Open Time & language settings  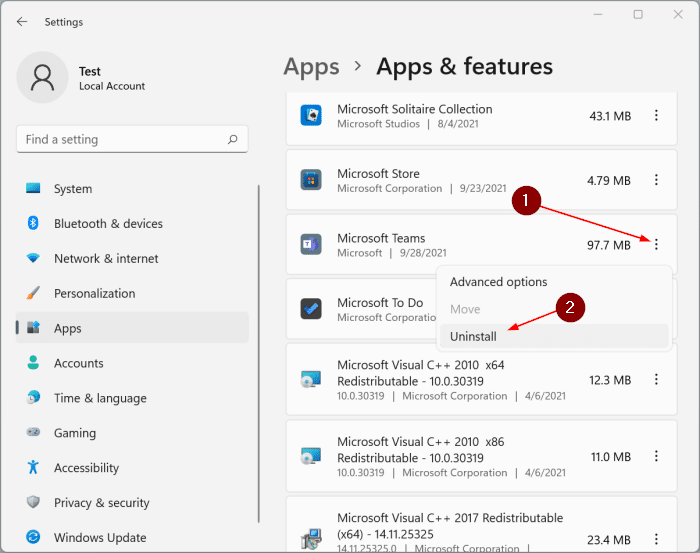132,398
